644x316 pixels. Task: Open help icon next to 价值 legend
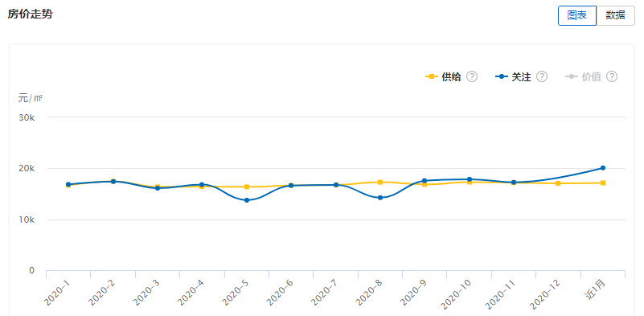coord(612,76)
